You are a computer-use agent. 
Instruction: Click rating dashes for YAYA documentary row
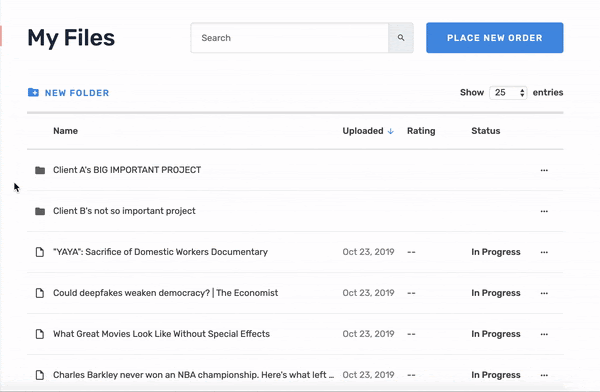tap(411, 252)
